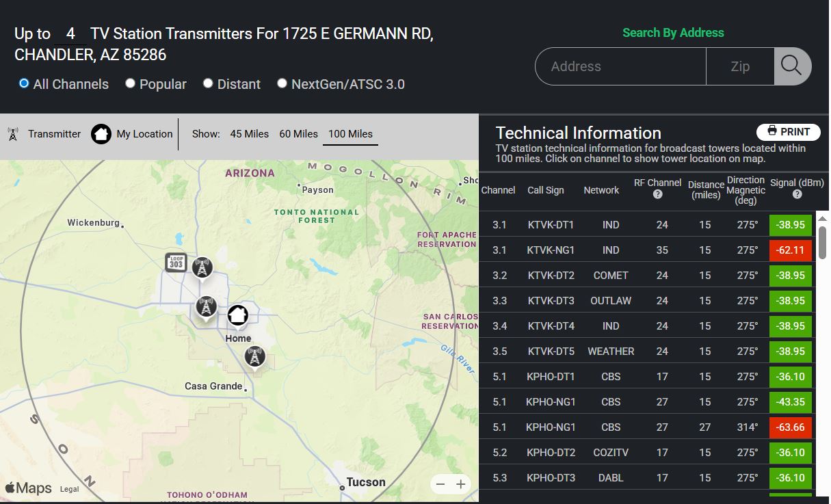Zoom out the map with minus button
Screen dimensions: 831x504
point(440,484)
